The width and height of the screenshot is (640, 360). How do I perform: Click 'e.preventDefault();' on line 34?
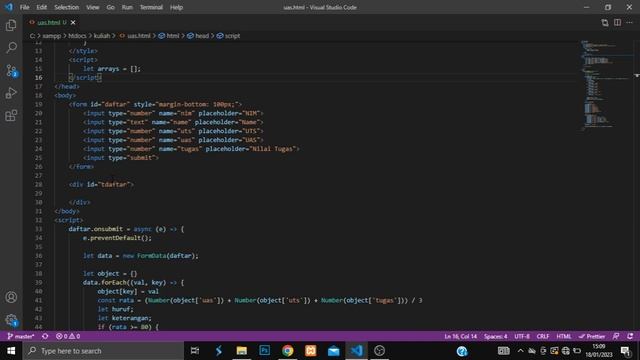[117, 238]
